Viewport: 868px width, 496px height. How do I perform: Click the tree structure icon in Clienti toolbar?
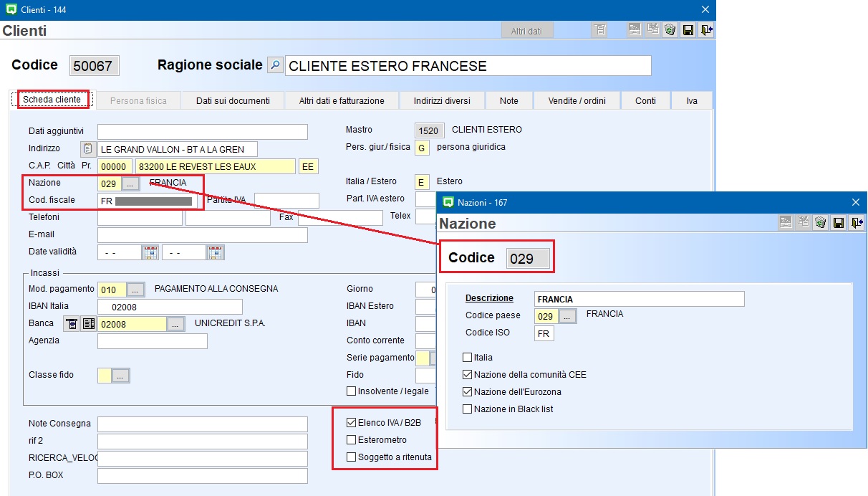(x=599, y=30)
